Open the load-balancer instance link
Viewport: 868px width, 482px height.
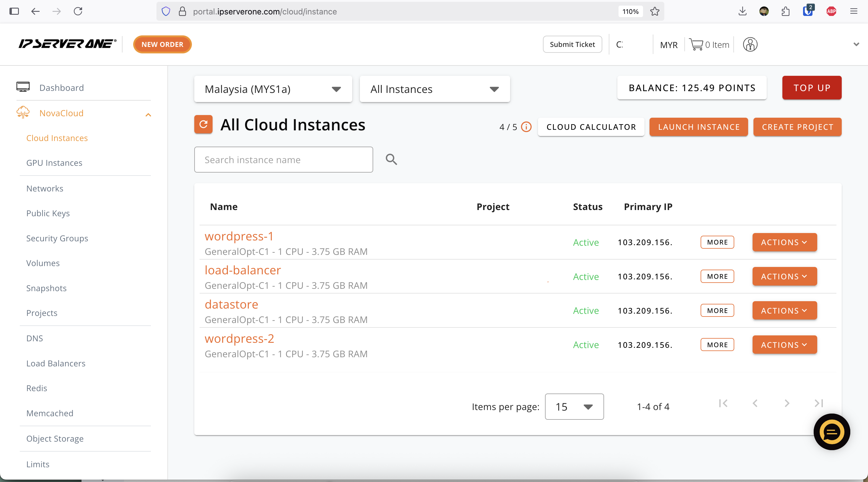click(x=243, y=270)
